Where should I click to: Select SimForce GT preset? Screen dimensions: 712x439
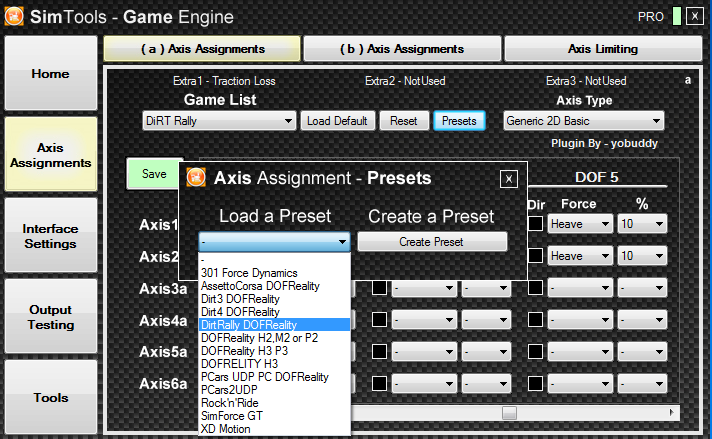pos(274,416)
